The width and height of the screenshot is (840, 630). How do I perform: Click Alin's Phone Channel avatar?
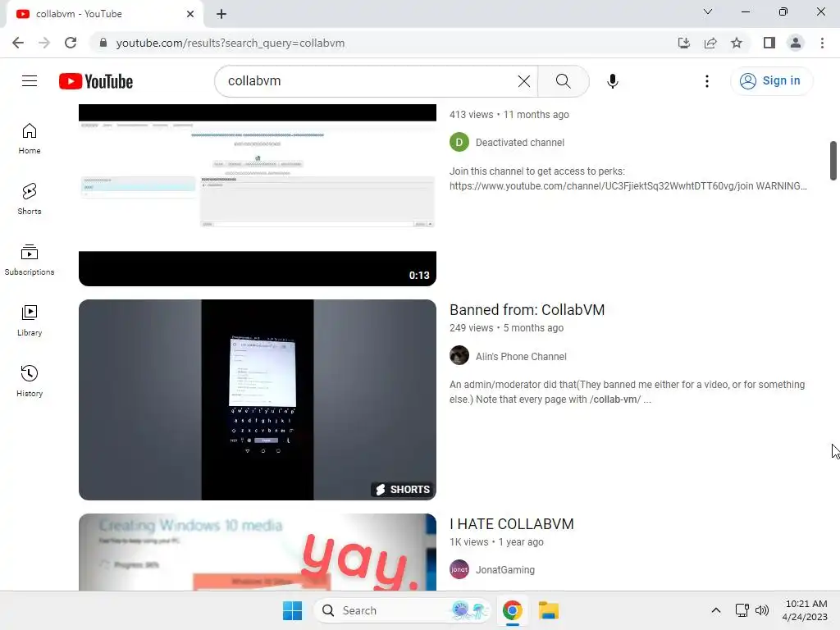[459, 355]
